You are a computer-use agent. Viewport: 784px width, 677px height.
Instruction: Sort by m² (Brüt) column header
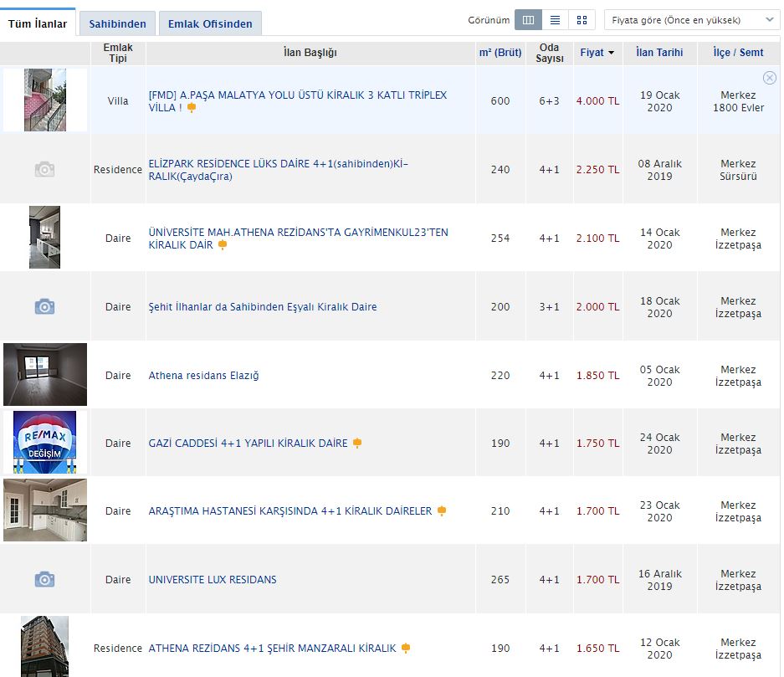(500, 53)
